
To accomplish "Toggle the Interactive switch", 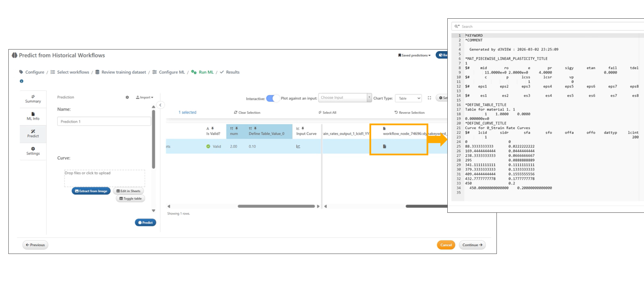I will (x=272, y=98).
